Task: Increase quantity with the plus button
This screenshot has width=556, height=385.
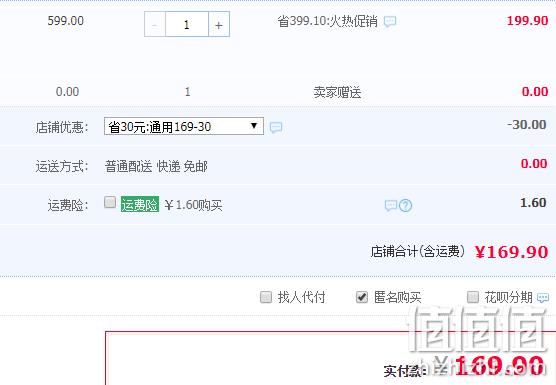Action: (x=219, y=24)
